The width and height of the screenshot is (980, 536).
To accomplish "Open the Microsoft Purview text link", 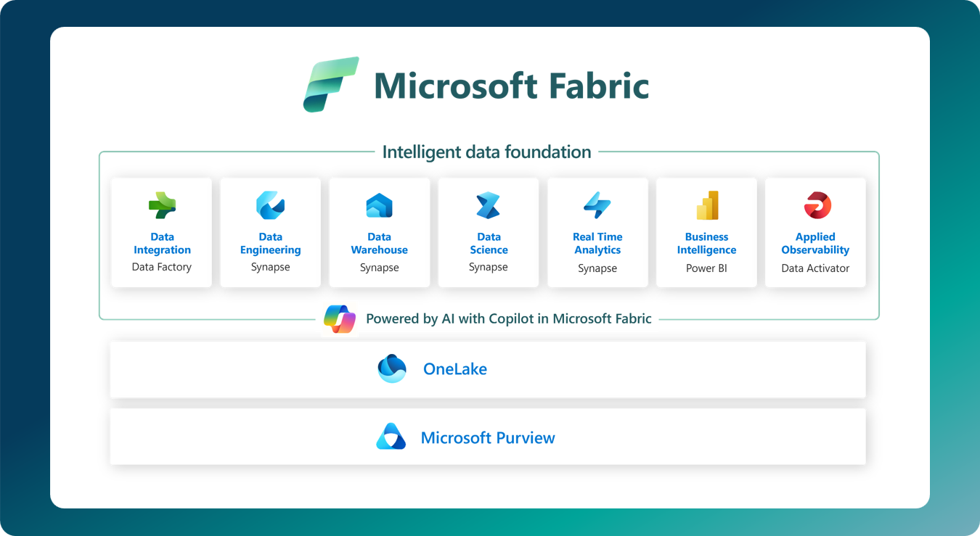I will (x=488, y=438).
